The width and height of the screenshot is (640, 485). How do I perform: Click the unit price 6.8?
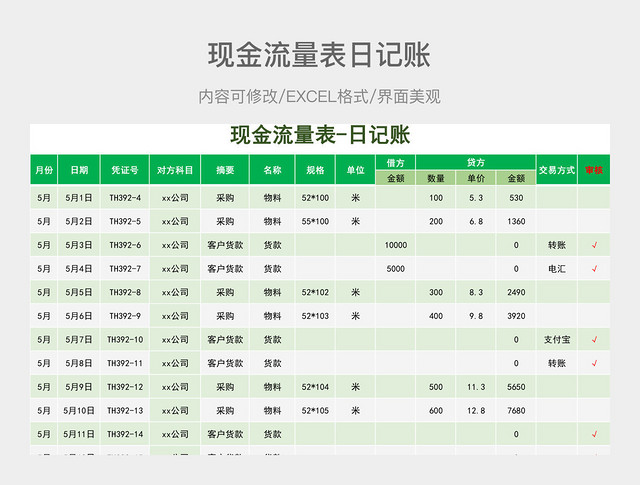coord(476,222)
